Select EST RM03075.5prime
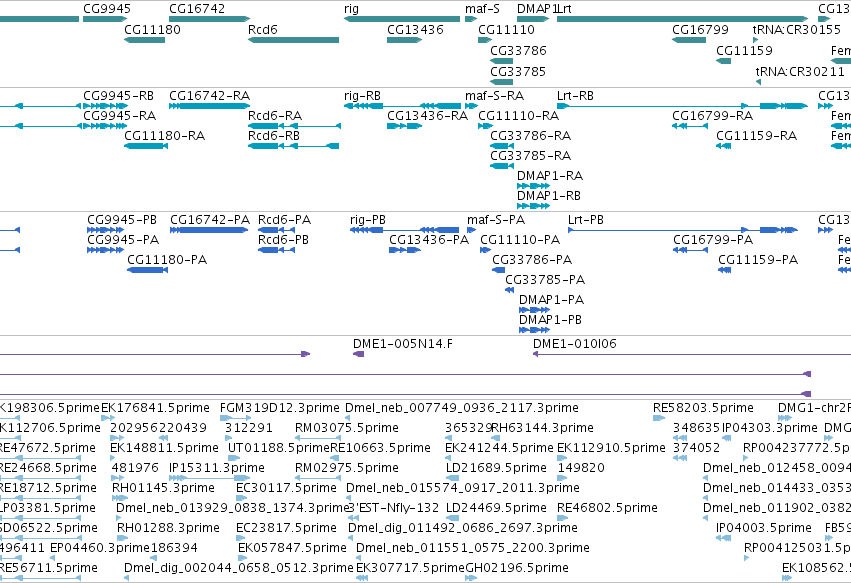The height and width of the screenshot is (583, 851). tap(347, 428)
